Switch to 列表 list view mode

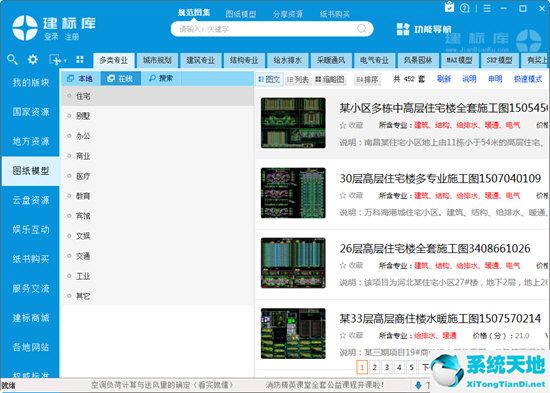click(x=298, y=80)
